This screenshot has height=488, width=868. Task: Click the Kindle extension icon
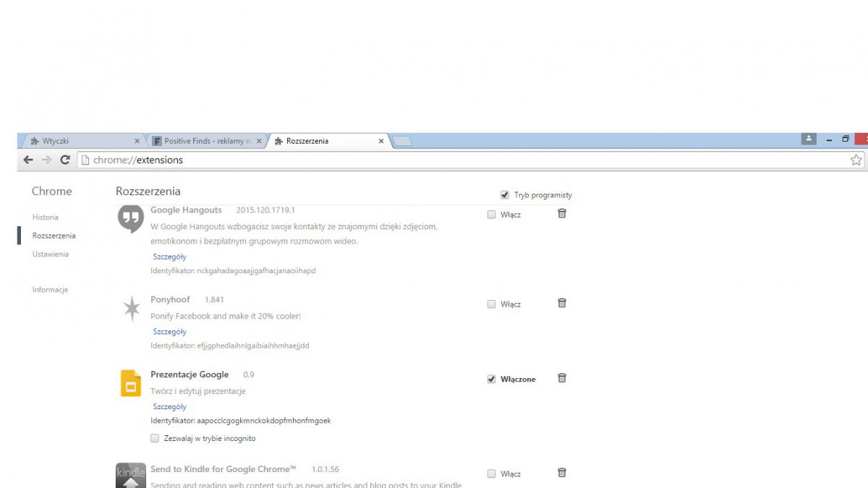131,475
